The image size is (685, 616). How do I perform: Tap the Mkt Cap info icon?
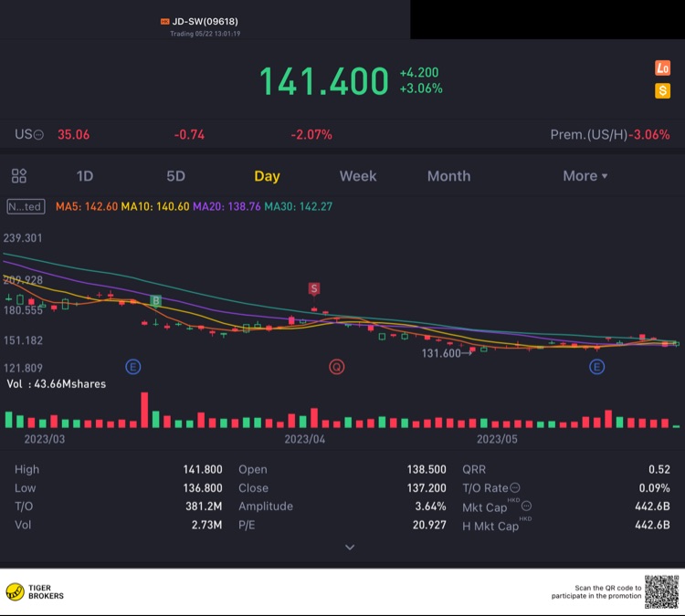pos(526,506)
